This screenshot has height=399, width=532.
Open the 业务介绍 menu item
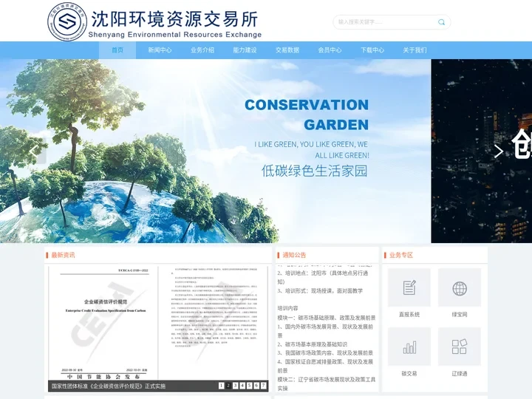[x=202, y=50]
